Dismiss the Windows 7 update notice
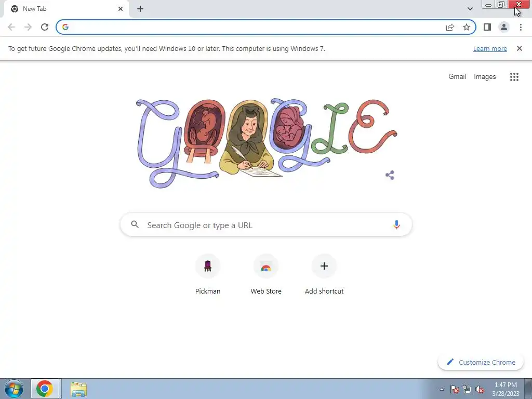 (519, 48)
